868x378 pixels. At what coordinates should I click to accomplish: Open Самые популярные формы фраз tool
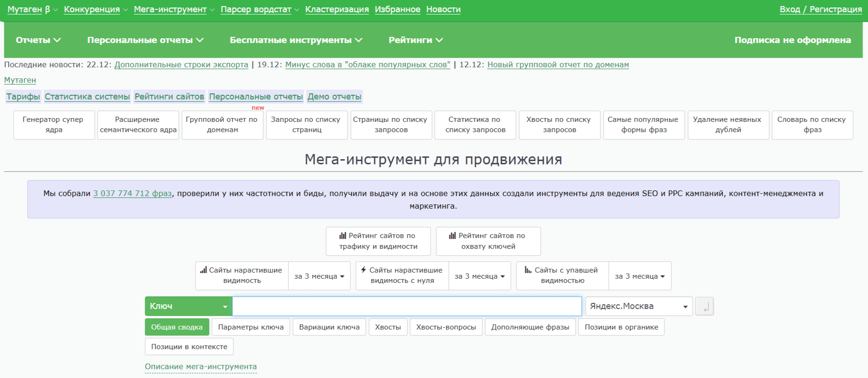click(644, 125)
